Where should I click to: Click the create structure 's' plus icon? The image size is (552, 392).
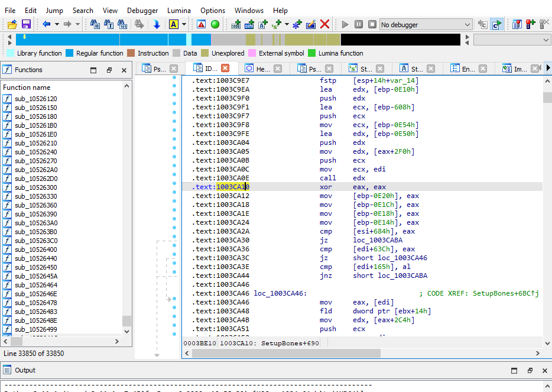277,24
